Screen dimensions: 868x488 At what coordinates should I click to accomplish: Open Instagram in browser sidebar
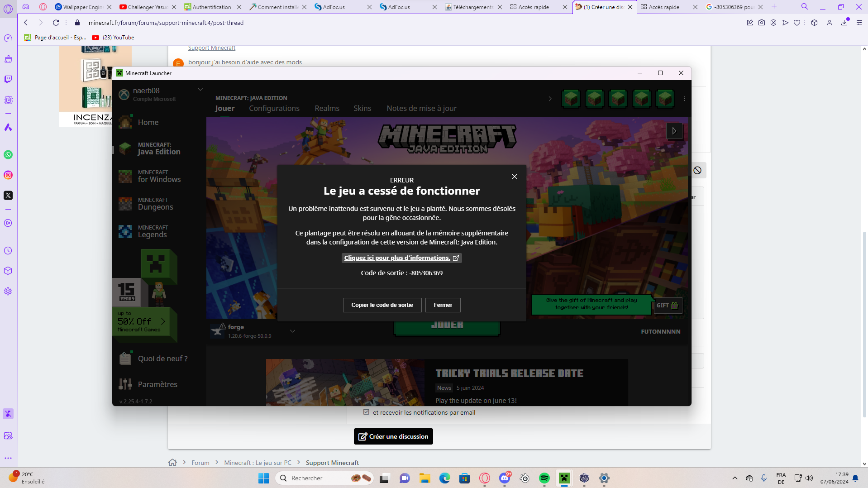pos(8,175)
